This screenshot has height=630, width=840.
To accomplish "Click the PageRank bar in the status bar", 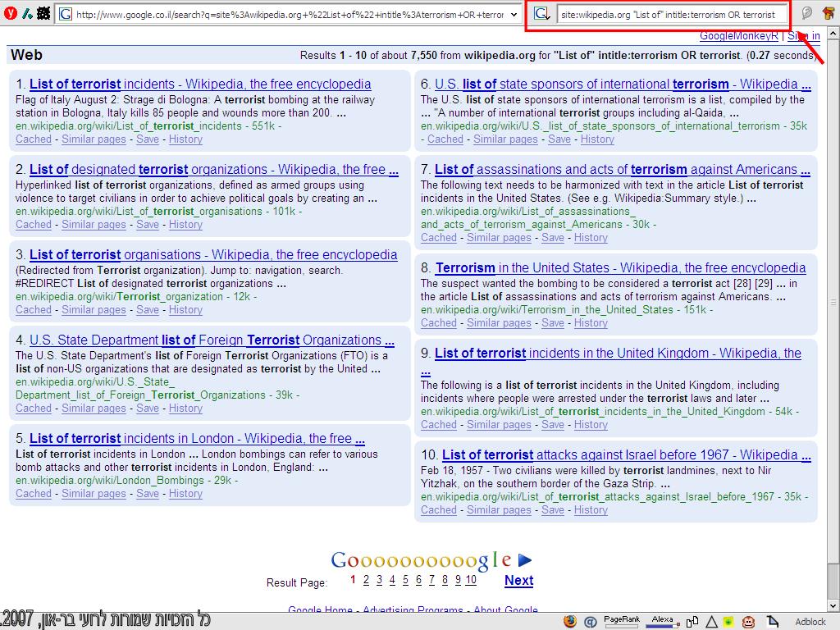I will [622, 621].
